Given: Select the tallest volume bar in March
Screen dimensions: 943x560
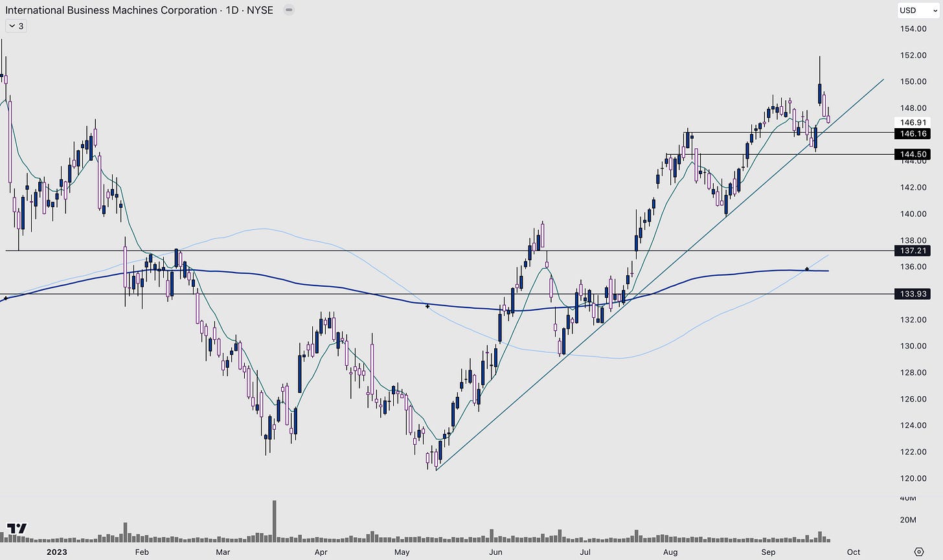Looking at the screenshot, I should pyautogui.click(x=275, y=521).
